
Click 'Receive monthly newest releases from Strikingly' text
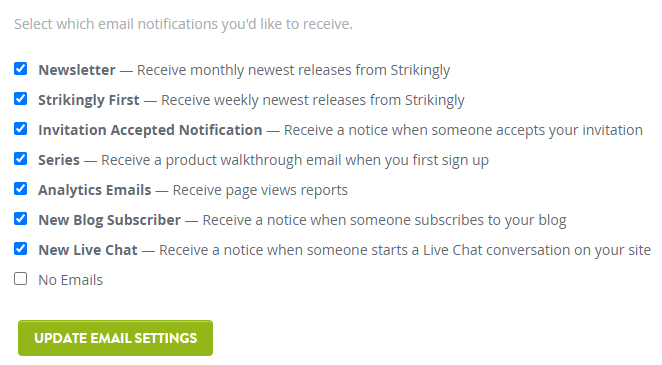coord(293,70)
